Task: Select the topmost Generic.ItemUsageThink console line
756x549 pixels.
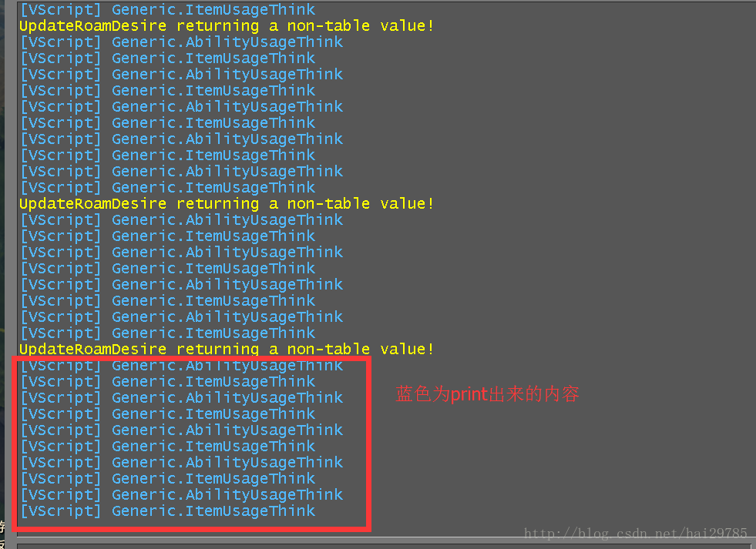Action: 168,10
